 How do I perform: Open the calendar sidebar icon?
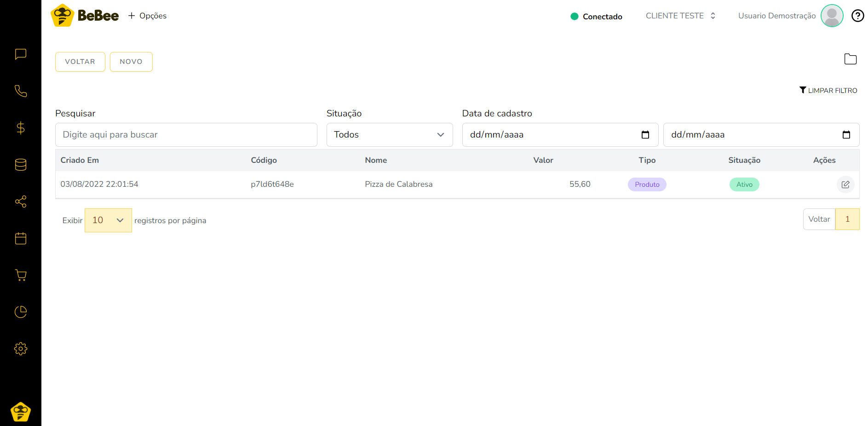(x=21, y=238)
